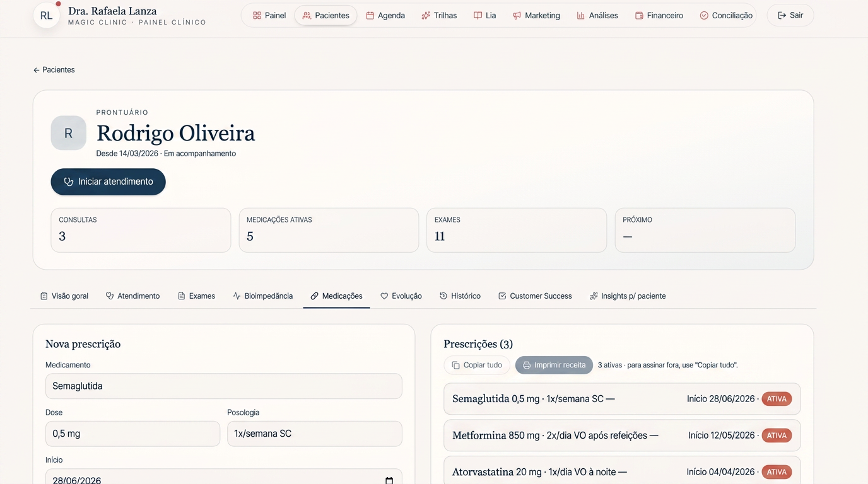Open the Semaglutida 0,5 mg prescription row
868x484 pixels.
click(x=622, y=399)
